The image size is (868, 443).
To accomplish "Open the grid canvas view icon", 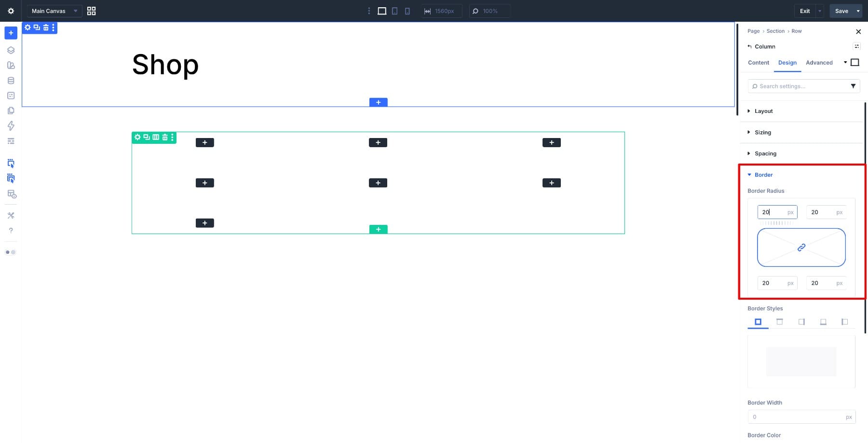I will [91, 11].
